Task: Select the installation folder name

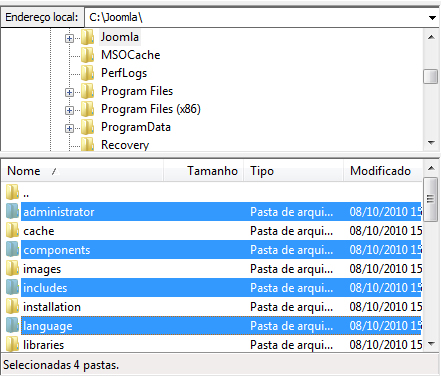Action: (52, 307)
